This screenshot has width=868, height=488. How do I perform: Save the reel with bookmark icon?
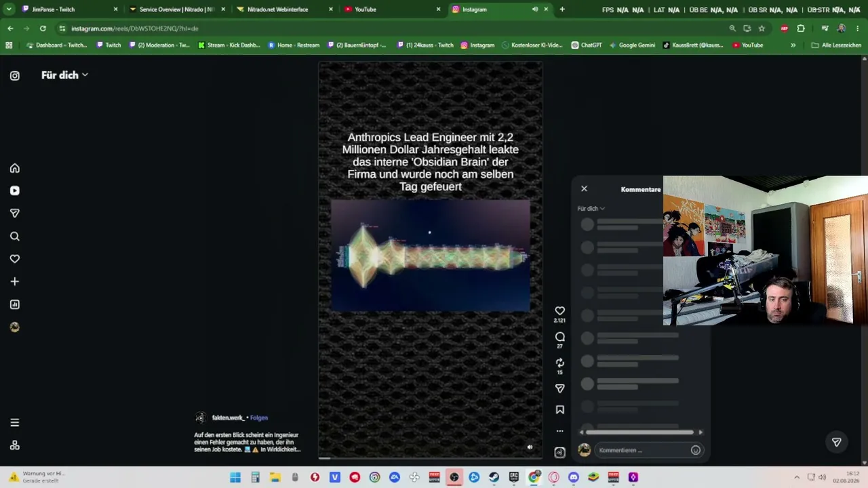(560, 409)
